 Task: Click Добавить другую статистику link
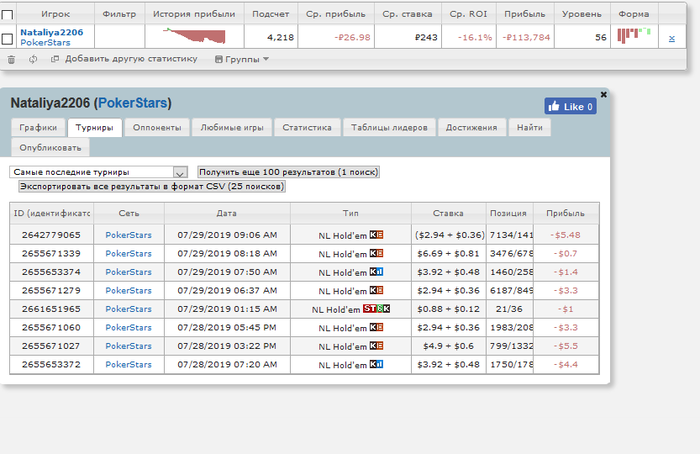(131, 59)
